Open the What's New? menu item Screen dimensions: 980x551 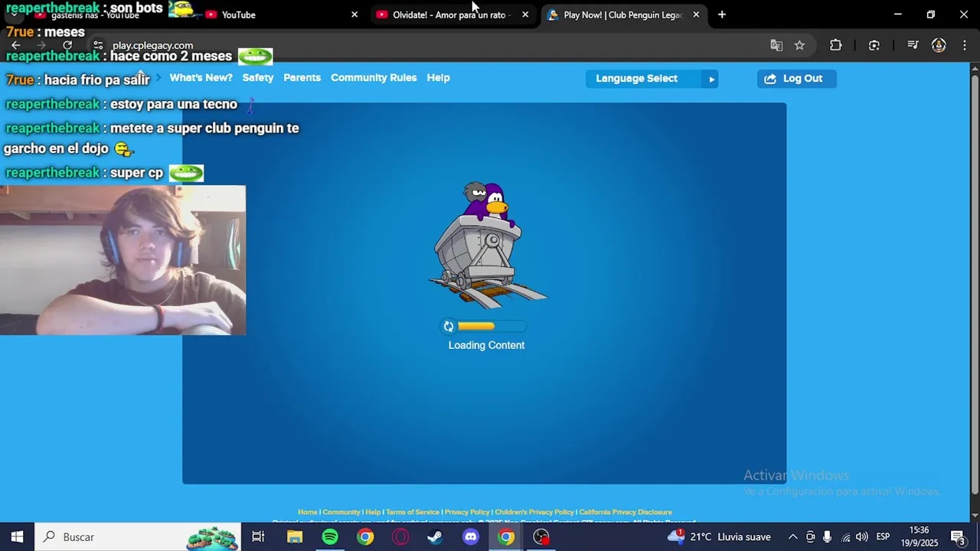tap(201, 78)
